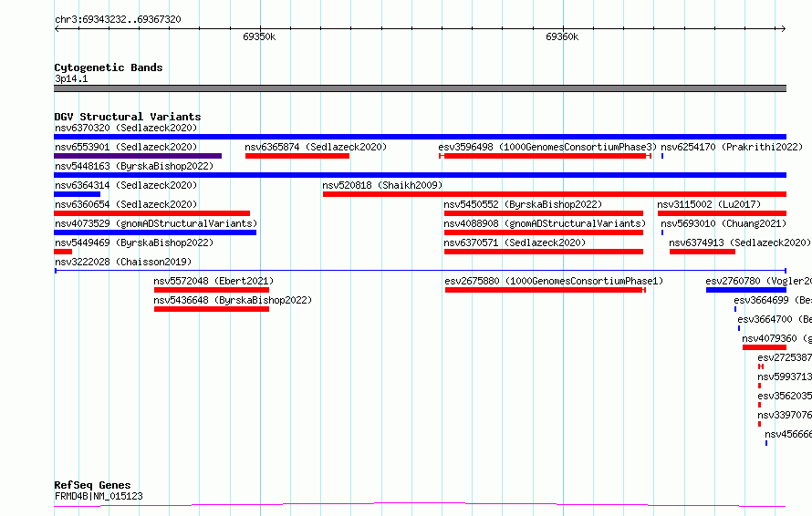Click the 69350k ruler position label
The image size is (812, 516).
259,36
